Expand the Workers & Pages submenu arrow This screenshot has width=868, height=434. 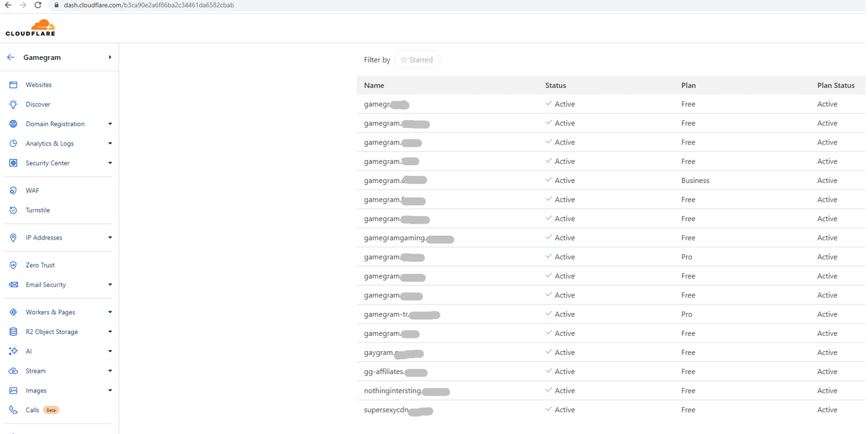click(110, 312)
